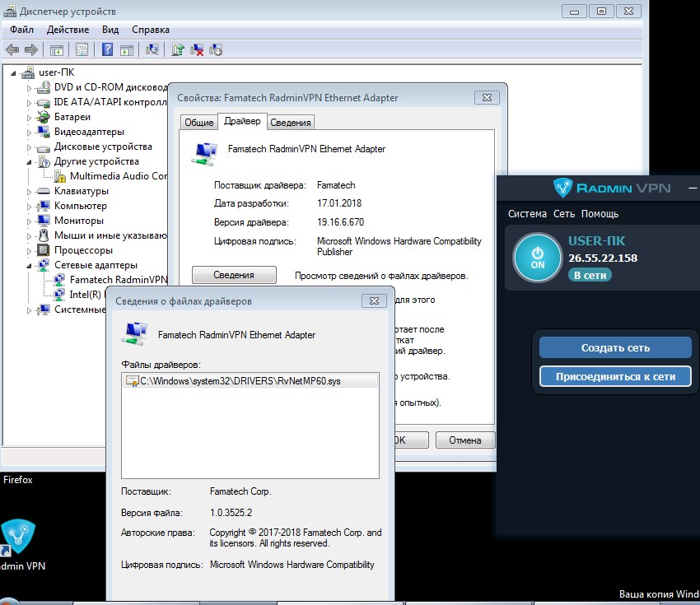Select the Дисковые устройства disk icon

tap(44, 147)
